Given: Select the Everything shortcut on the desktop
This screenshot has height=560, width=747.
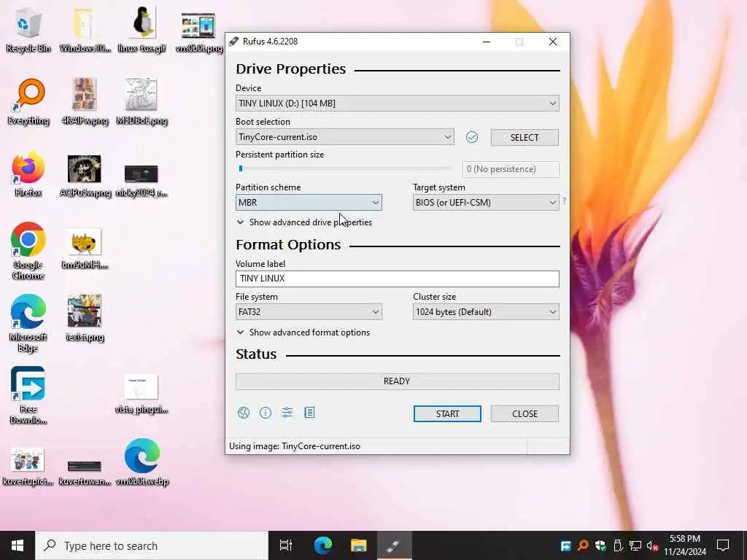Looking at the screenshot, I should [28, 102].
